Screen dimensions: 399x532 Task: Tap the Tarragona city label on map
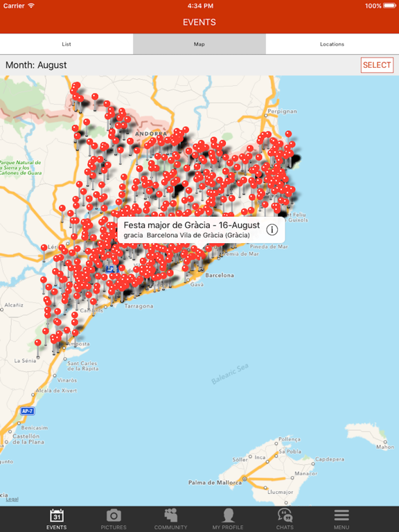coord(139,306)
